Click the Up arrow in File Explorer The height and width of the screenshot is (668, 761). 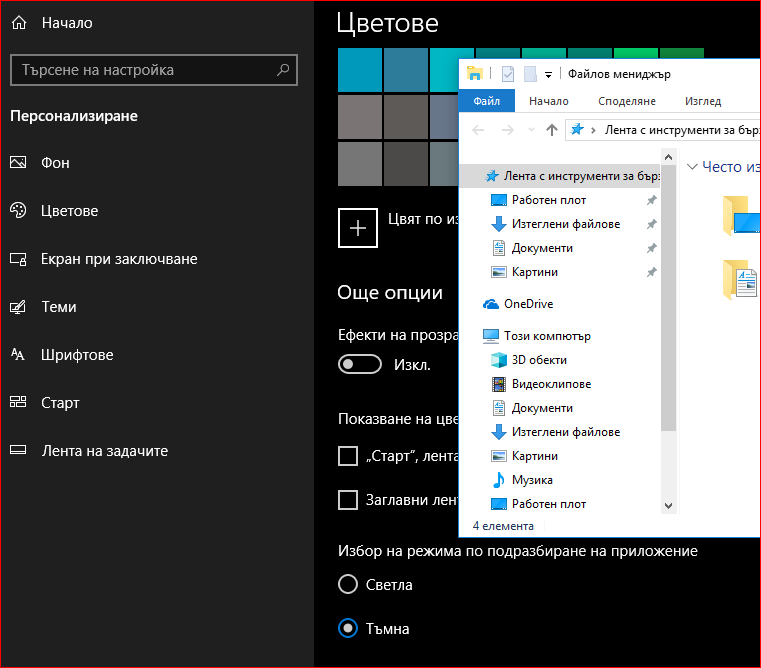(552, 130)
